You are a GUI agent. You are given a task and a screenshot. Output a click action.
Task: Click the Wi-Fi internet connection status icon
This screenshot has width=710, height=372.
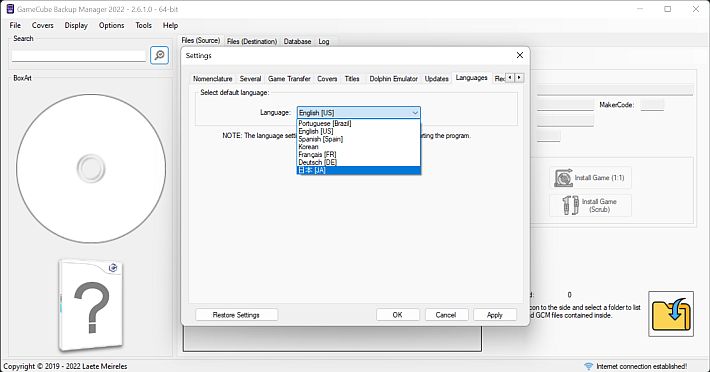coord(588,366)
